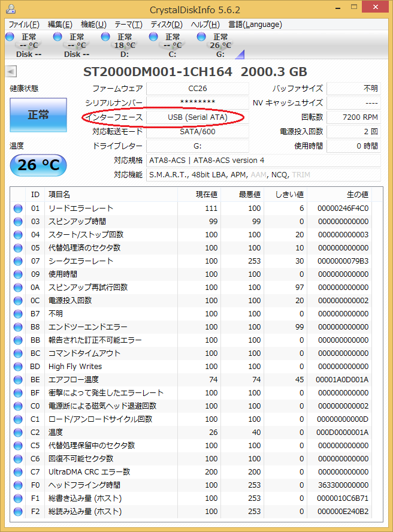Viewport: 393px width, 532px height.
Task: Open the テーマ(T) menu
Action: tap(128, 25)
